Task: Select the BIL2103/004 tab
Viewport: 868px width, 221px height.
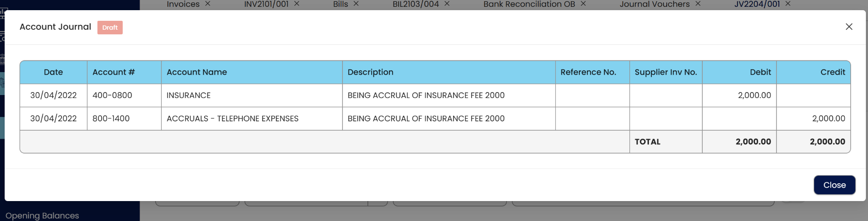Action: pyautogui.click(x=415, y=4)
